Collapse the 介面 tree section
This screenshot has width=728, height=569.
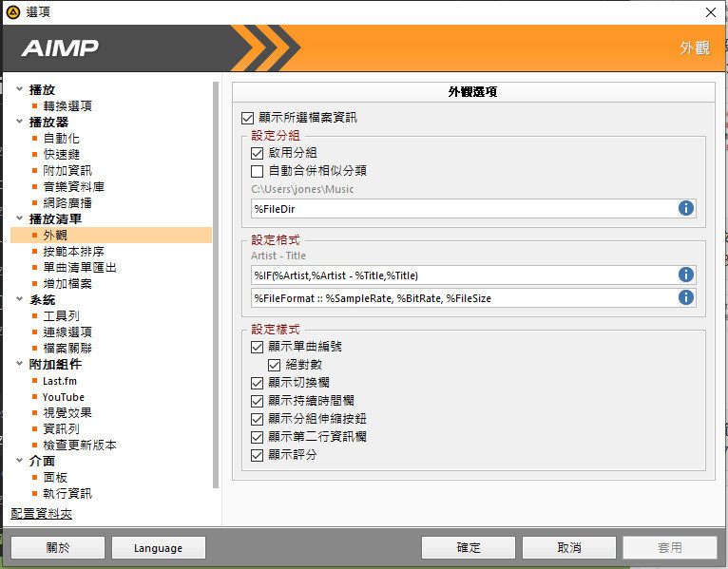pyautogui.click(x=20, y=461)
